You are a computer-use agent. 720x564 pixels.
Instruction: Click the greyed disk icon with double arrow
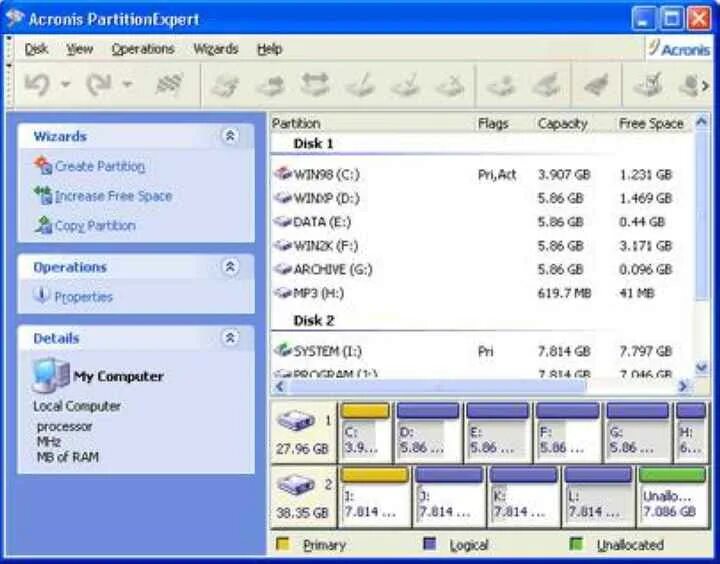(x=316, y=85)
